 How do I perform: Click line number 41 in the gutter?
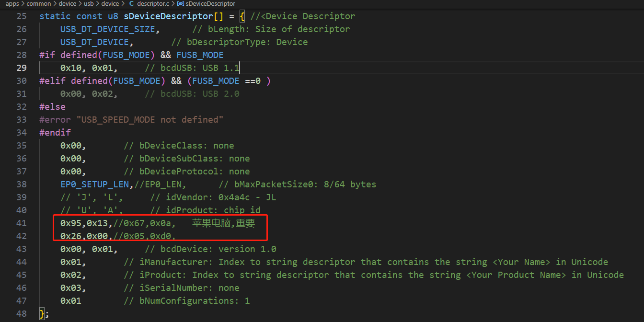(x=22, y=223)
